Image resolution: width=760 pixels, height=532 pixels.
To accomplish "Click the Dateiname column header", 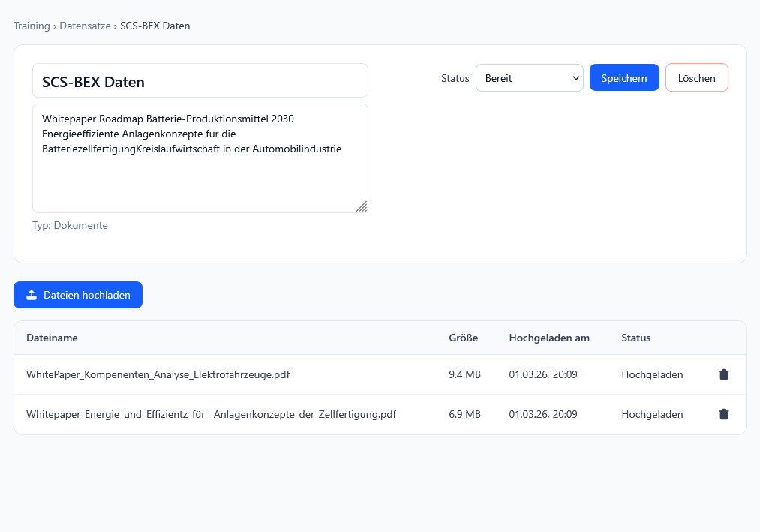I will point(52,338).
